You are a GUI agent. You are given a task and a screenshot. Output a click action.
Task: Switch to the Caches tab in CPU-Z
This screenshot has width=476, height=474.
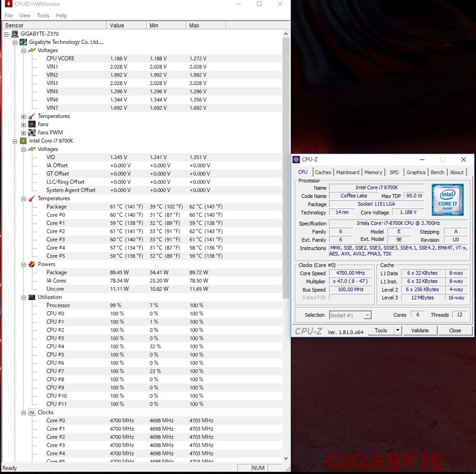coord(323,172)
